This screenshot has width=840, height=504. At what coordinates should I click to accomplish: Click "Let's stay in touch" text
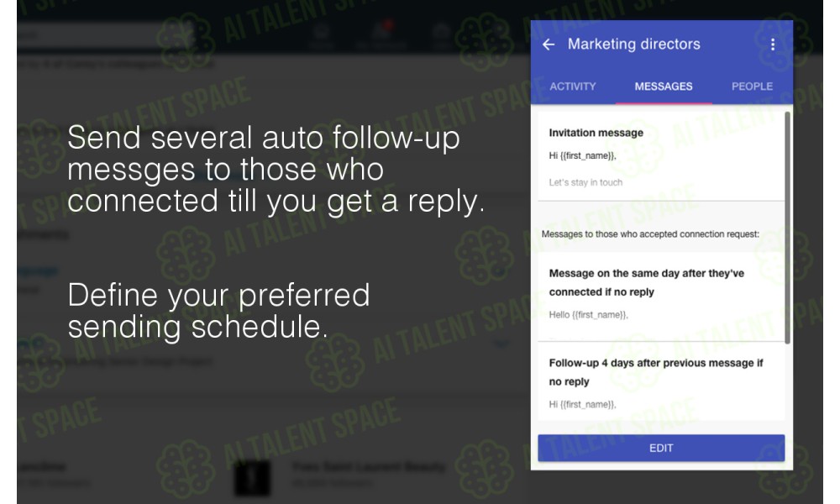point(585,182)
